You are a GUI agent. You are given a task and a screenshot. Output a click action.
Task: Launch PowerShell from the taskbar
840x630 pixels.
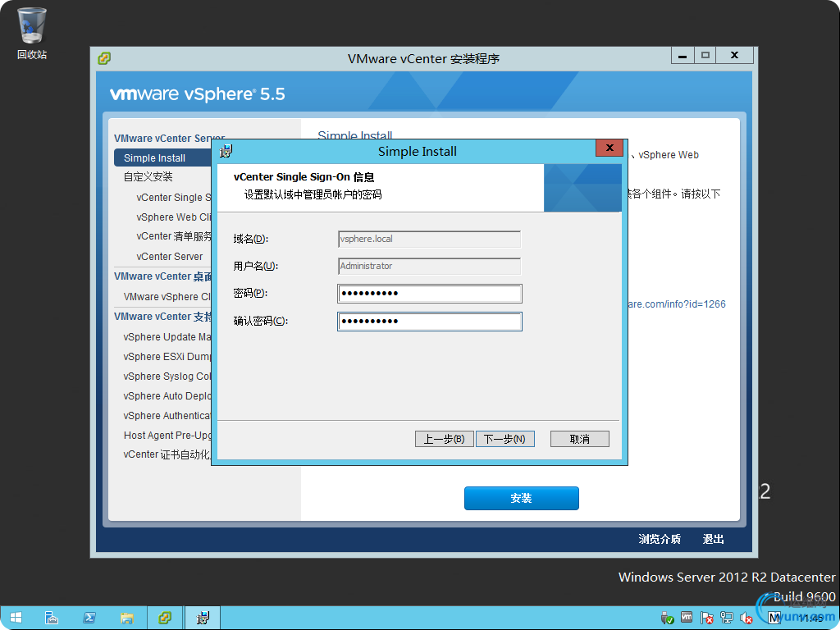point(89,618)
